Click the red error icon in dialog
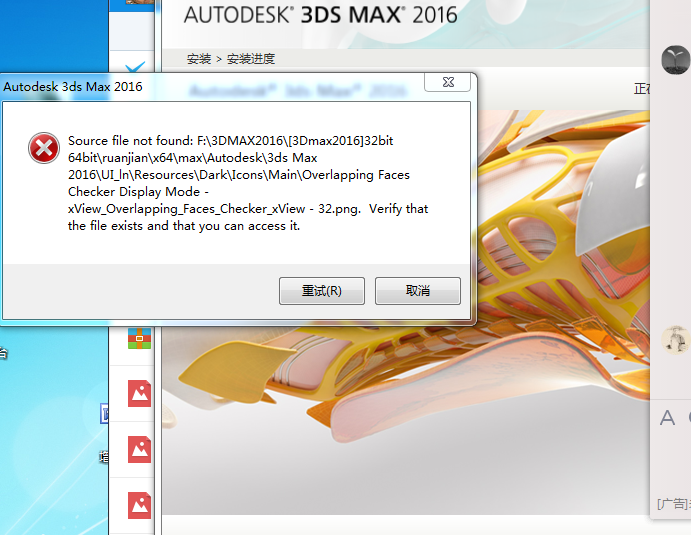 44,148
